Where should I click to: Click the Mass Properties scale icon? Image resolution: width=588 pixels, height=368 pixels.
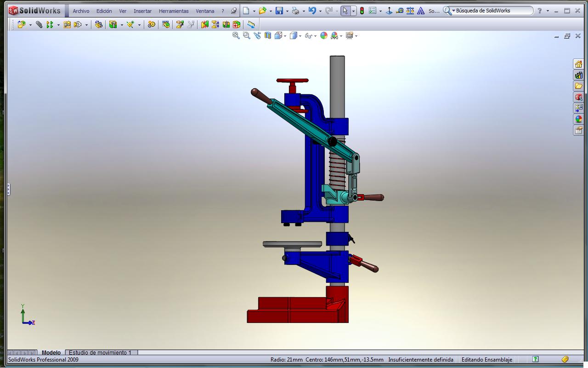click(x=410, y=11)
